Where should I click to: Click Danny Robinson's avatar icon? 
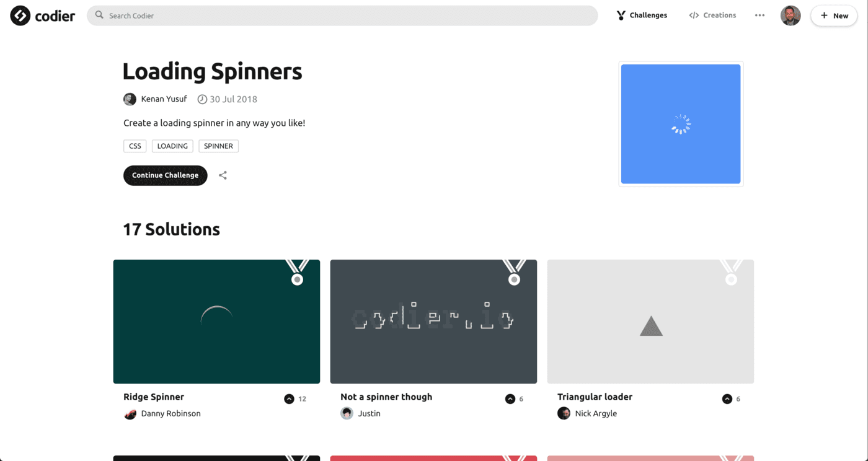130,413
